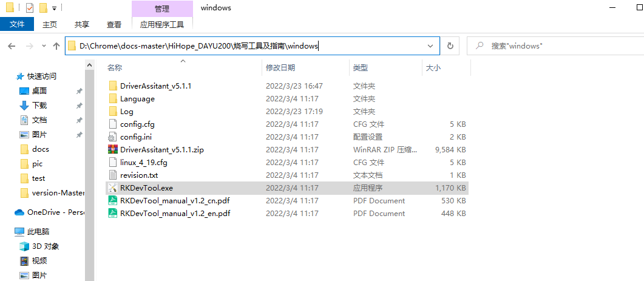Screen dimensions: 644x281
Task: Click the 桌面 desktop icon in sidebar
Action: [24, 91]
